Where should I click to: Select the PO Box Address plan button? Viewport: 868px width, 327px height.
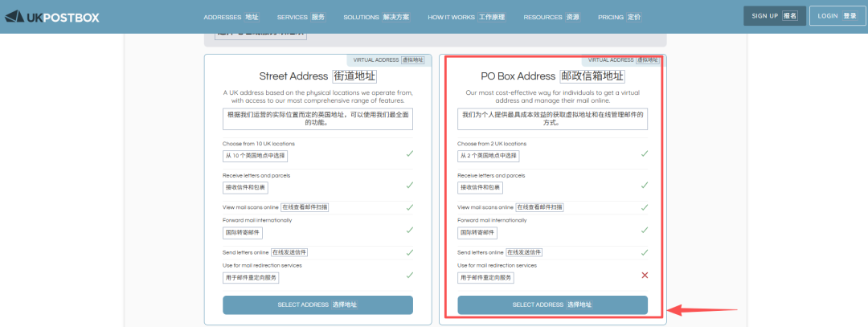click(552, 305)
